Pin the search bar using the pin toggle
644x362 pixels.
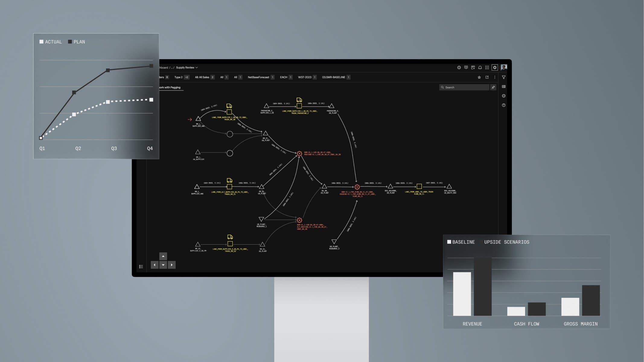493,87
